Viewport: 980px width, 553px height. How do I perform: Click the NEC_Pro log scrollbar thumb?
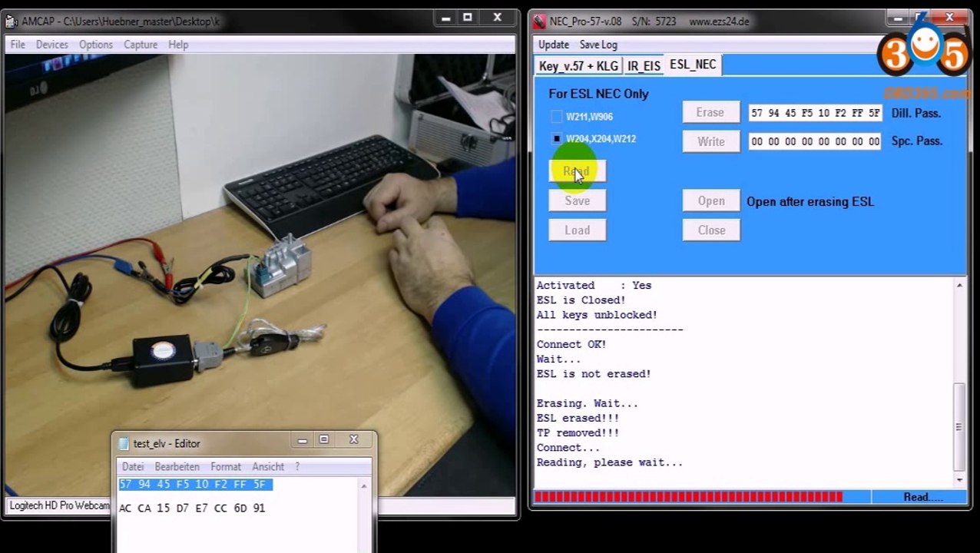point(958,426)
